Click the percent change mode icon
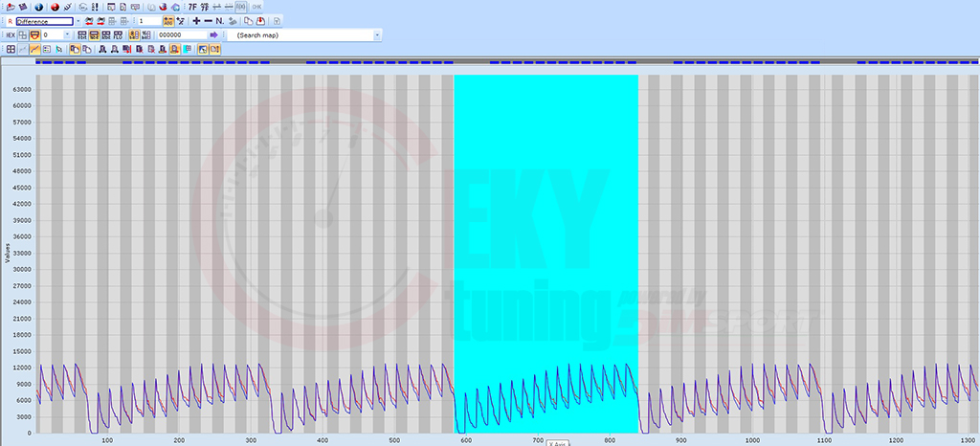This screenshot has height=446, width=980. pos(181,21)
